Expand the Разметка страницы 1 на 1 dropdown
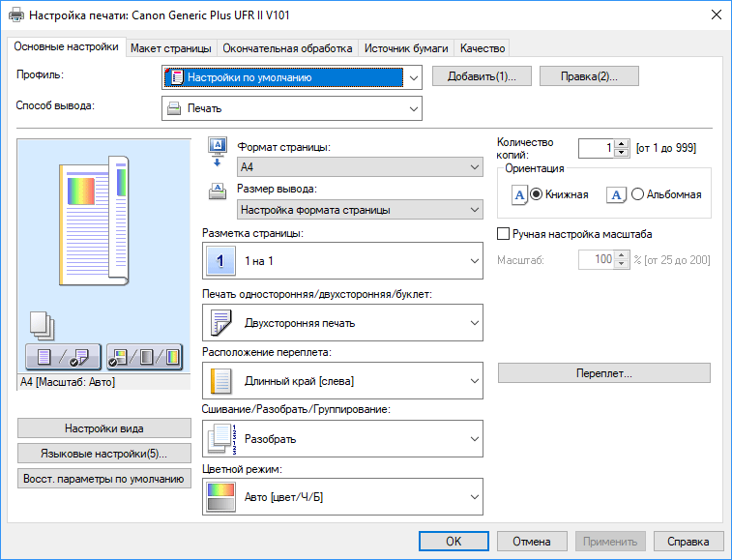Image resolution: width=732 pixels, height=560 pixels. (342, 260)
